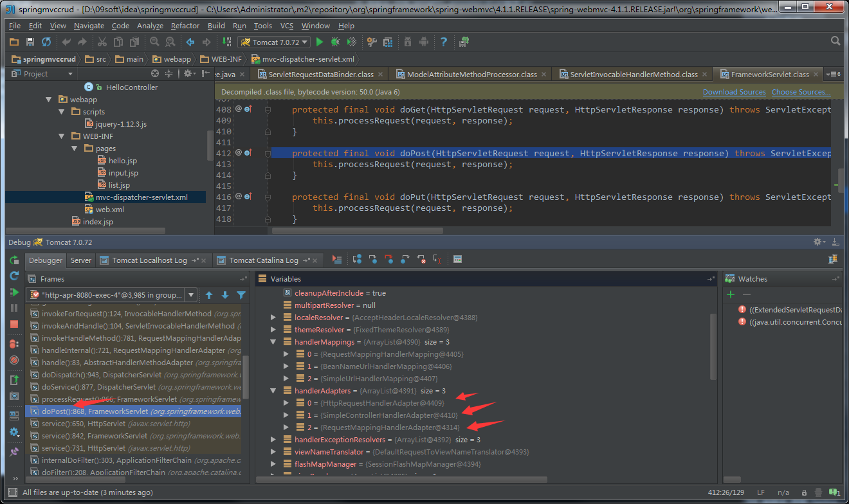Screen dimensions: 849x504
Task: Click the Choose Sources link
Action: click(x=800, y=92)
